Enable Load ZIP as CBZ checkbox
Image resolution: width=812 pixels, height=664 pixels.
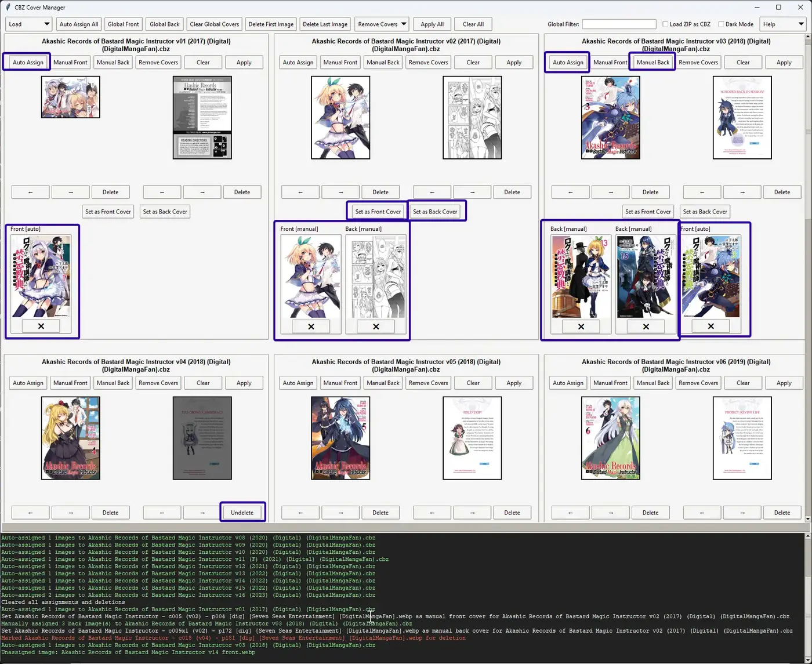(x=666, y=24)
